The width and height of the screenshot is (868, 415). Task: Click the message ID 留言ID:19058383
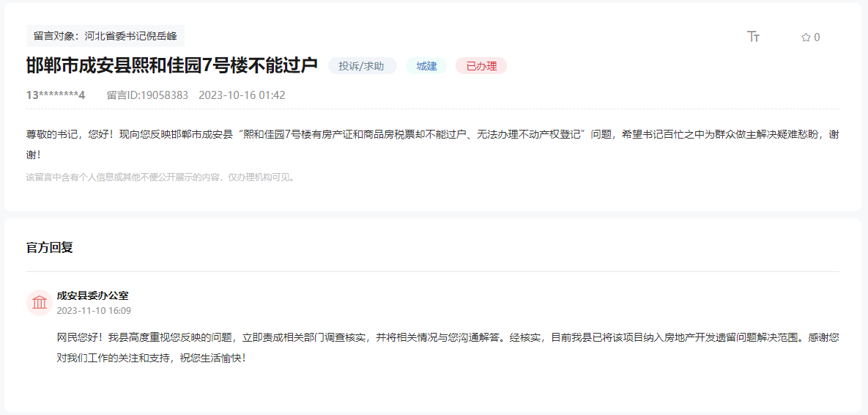point(147,95)
